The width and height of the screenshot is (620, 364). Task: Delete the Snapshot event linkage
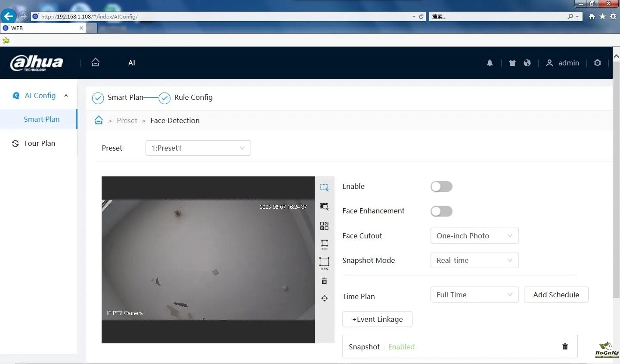[565, 346]
